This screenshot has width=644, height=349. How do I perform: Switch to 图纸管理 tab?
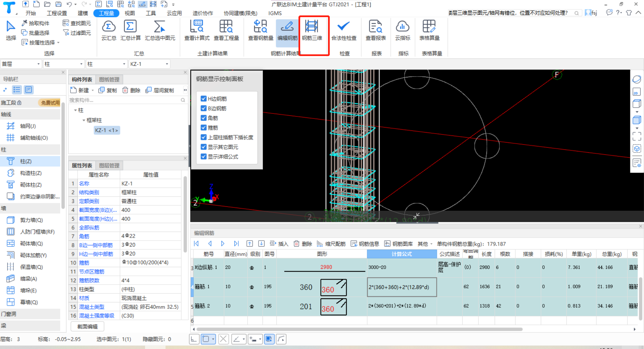point(109,79)
